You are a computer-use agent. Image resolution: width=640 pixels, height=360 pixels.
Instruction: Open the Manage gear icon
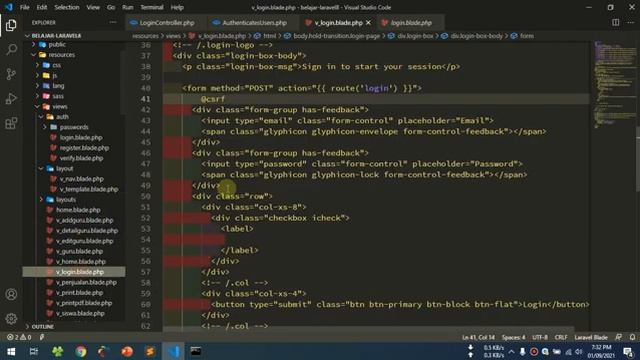click(x=11, y=318)
